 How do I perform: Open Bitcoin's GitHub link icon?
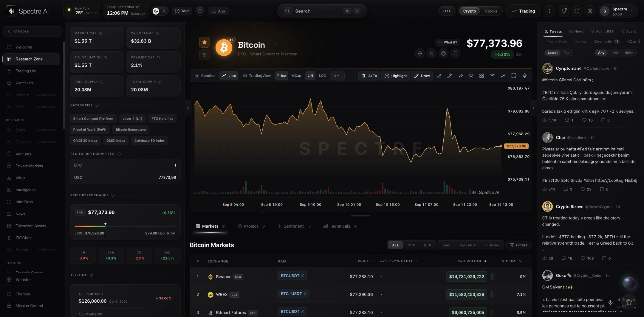pyautogui.click(x=455, y=53)
